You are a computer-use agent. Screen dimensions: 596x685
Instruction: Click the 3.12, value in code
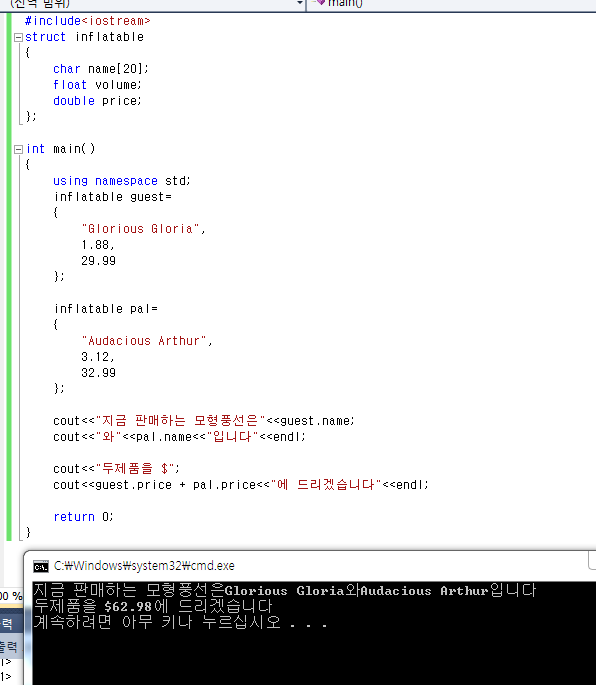(98, 357)
